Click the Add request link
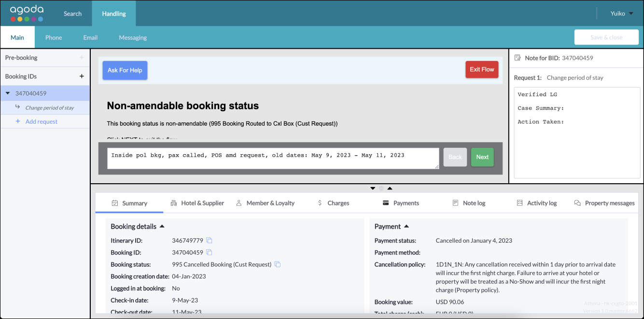644x319 pixels. pyautogui.click(x=41, y=121)
